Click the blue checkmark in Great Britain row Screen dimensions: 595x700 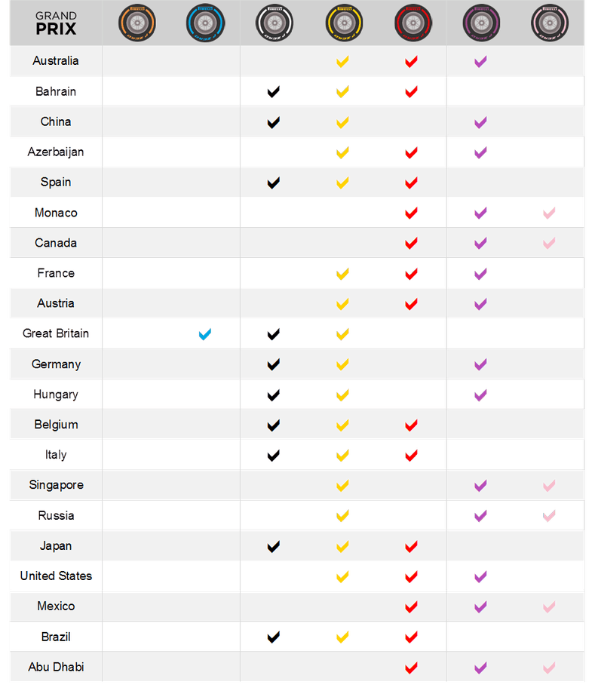click(x=204, y=334)
